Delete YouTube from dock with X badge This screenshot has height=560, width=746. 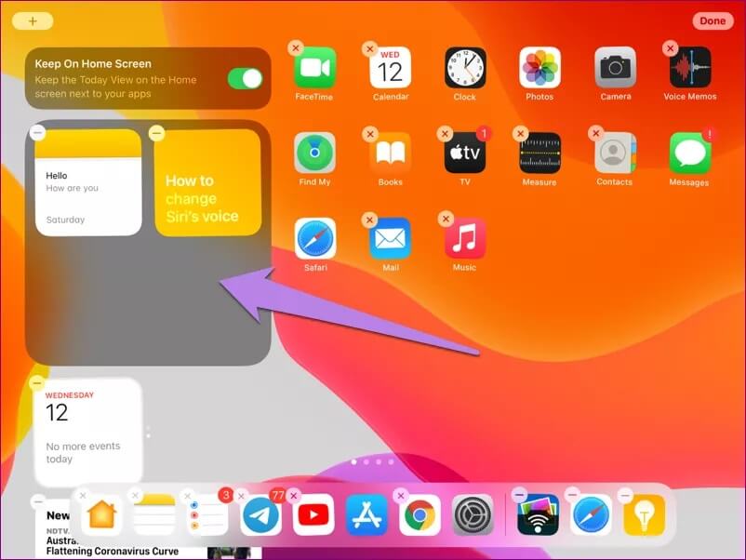pyautogui.click(x=294, y=495)
